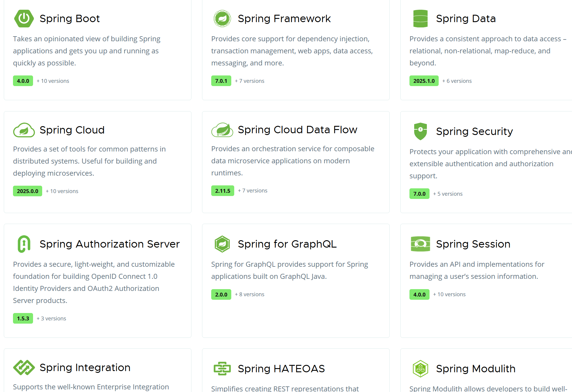Click the Spring Cloud Data Flow description text
This screenshot has height=392, width=572.
[292, 161]
